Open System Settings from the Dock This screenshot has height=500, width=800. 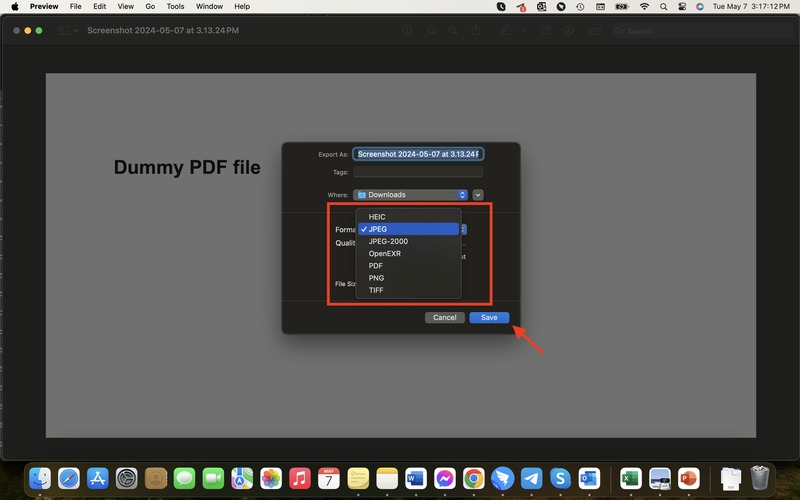[127, 479]
